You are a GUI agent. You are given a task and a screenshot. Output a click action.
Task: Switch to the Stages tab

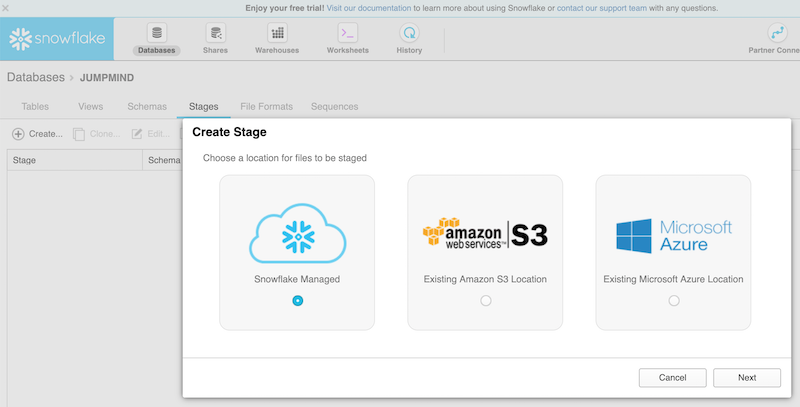204,107
